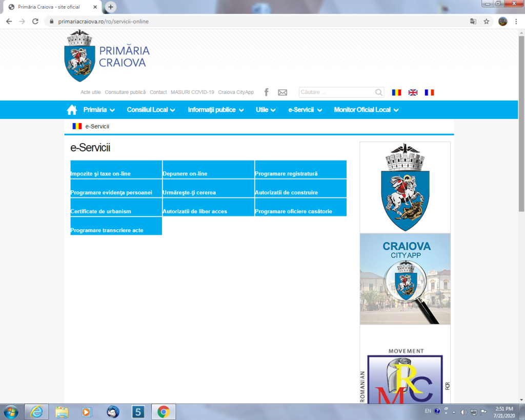
Task: Select the Romanian flag language icon
Action: [x=396, y=92]
